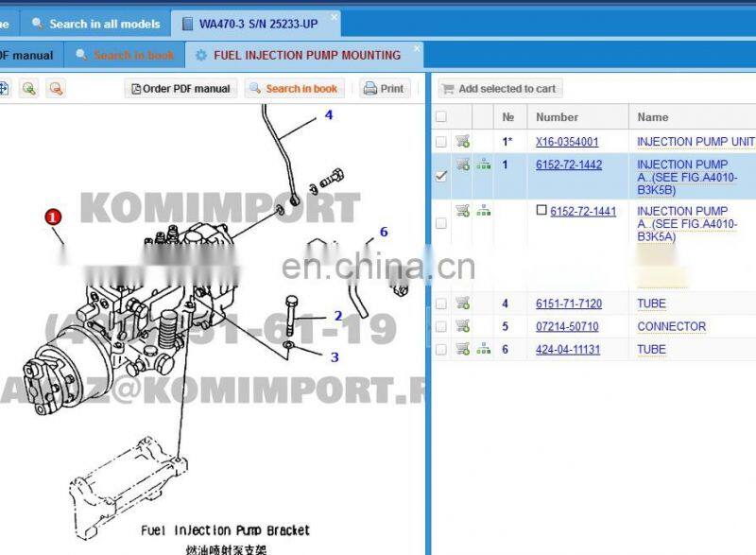Click the add-to-cart icon for part 424-04-11131
The image size is (756, 555).
[462, 350]
